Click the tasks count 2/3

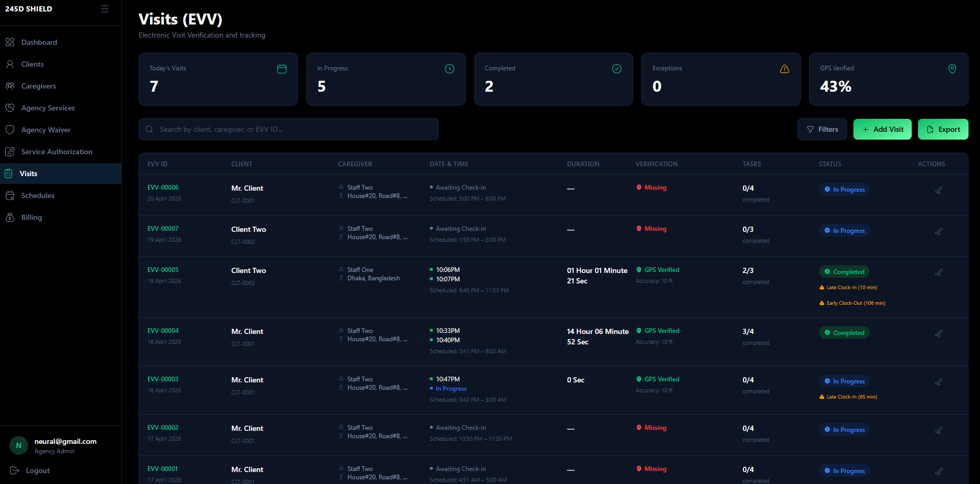click(x=748, y=270)
